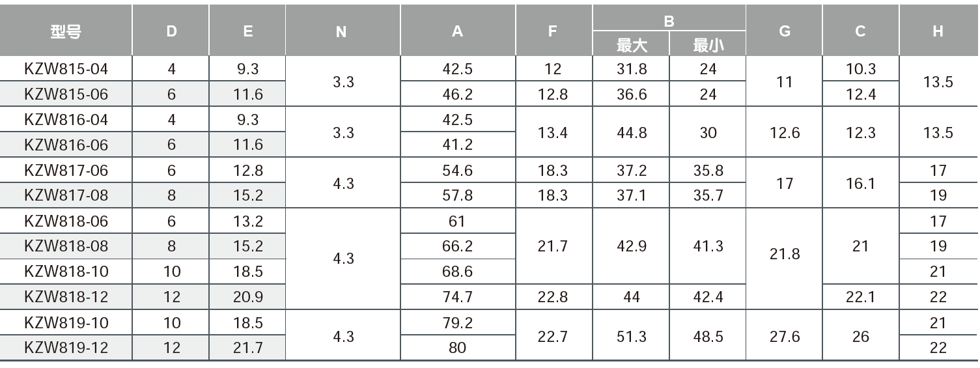Click the B column group header
980x368 pixels.
(x=668, y=21)
